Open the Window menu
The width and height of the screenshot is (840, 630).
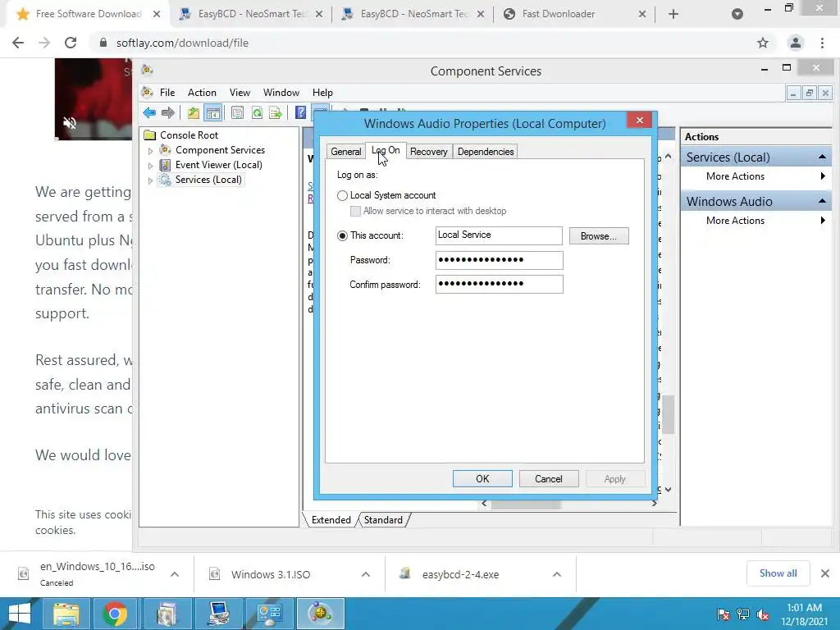point(281,93)
